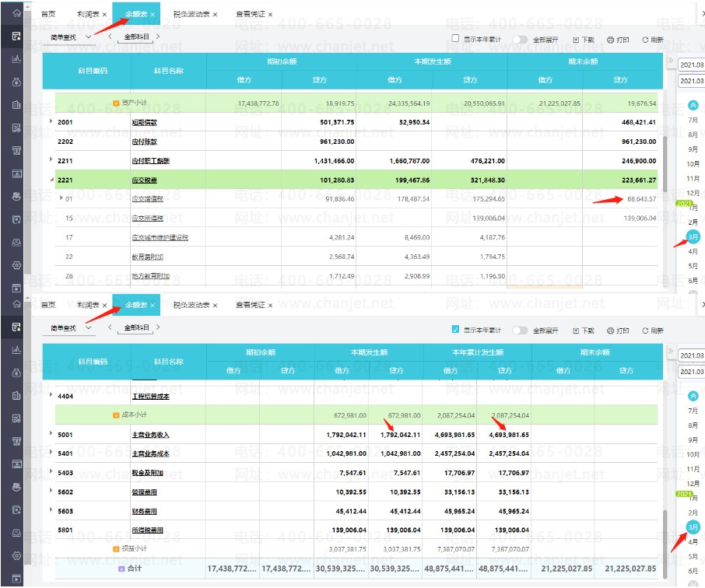Click the settings gear icon in the upper sidebar
Image resolution: width=705 pixels, height=588 pixels.
click(x=16, y=265)
